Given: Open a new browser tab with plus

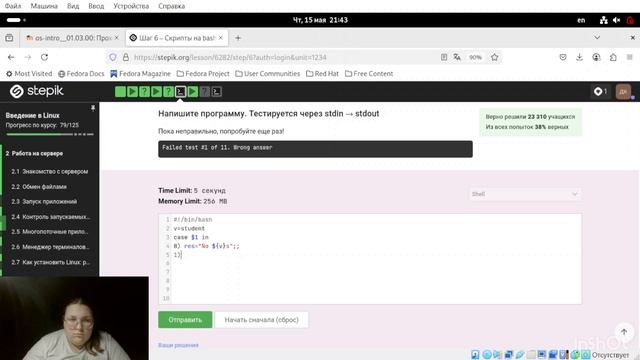Looking at the screenshot, I should [x=238, y=38].
